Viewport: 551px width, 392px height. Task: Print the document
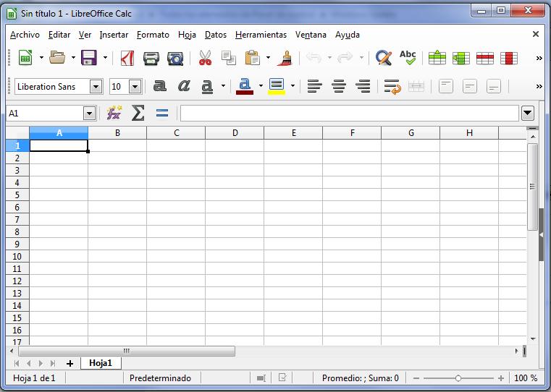point(151,58)
